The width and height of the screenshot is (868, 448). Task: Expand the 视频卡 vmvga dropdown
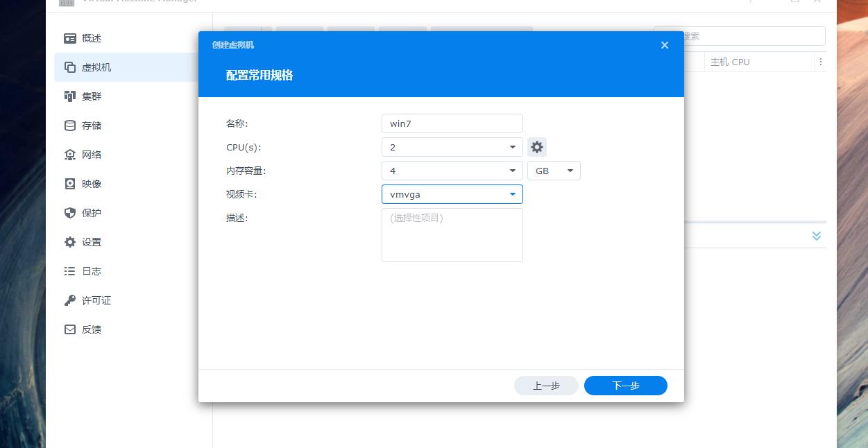452,194
